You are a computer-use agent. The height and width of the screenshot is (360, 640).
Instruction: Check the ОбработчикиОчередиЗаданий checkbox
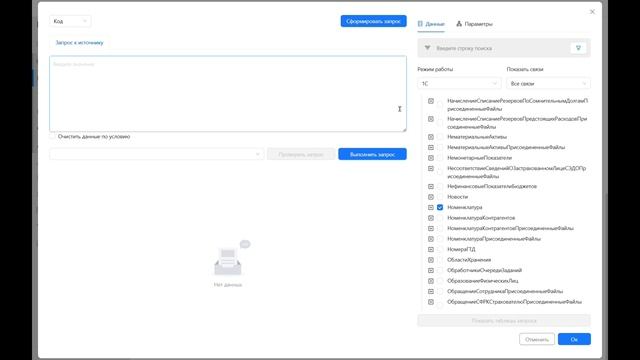(440, 270)
